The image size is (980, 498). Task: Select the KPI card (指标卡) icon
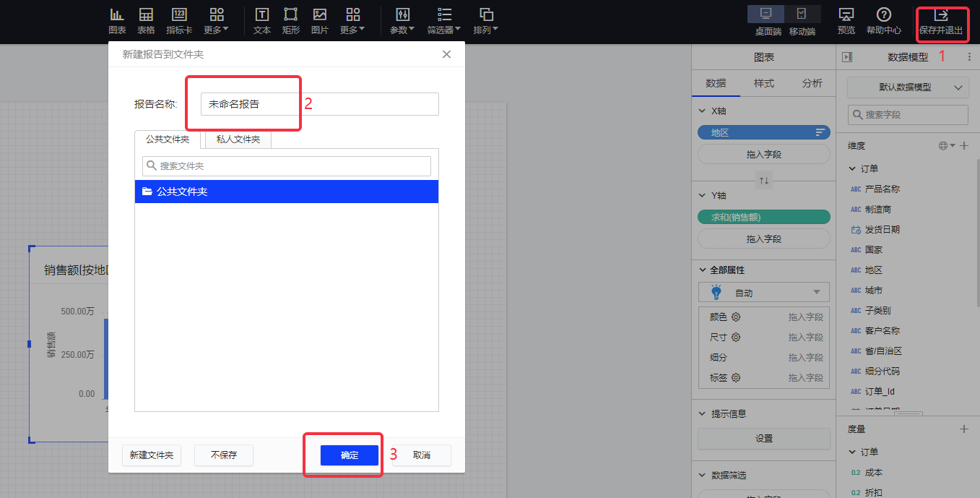(x=179, y=20)
